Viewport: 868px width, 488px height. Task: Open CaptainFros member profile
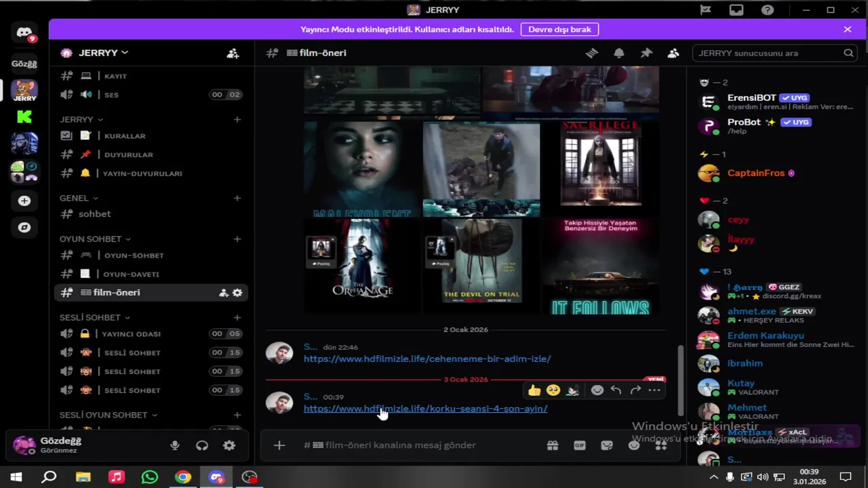[776, 173]
